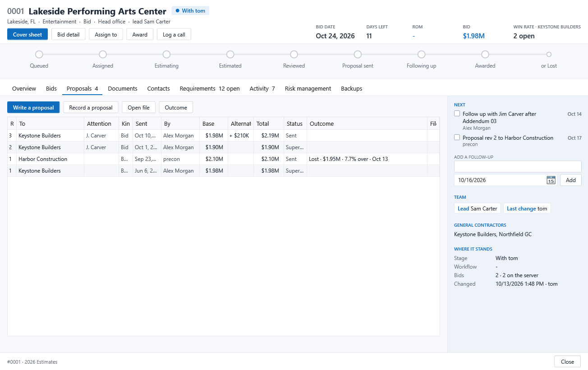Image resolution: width=588 pixels, height=370 pixels.
Task: Click the Award button
Action: [140, 35]
